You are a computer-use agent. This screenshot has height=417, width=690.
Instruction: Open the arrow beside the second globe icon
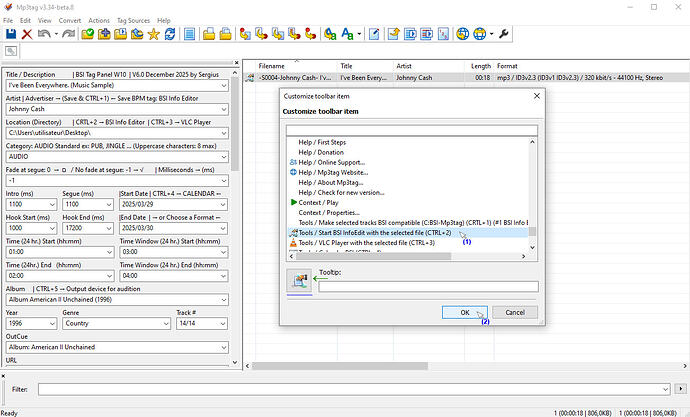491,34
